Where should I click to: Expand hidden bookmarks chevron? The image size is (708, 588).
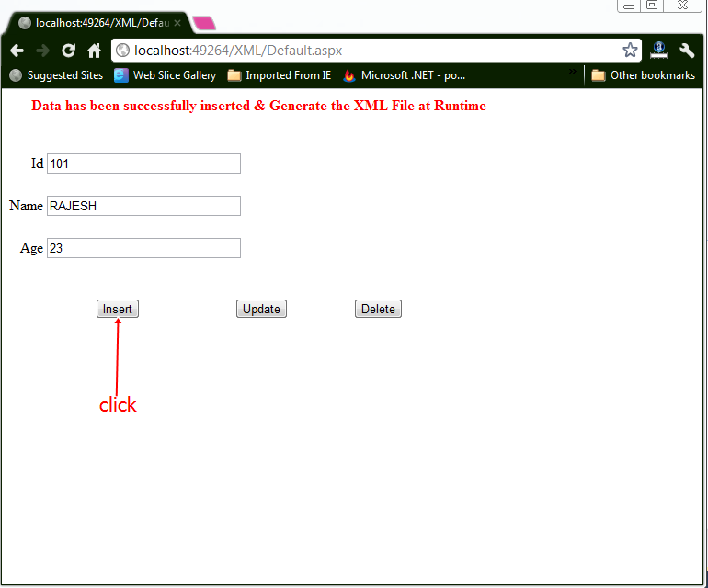pyautogui.click(x=573, y=72)
